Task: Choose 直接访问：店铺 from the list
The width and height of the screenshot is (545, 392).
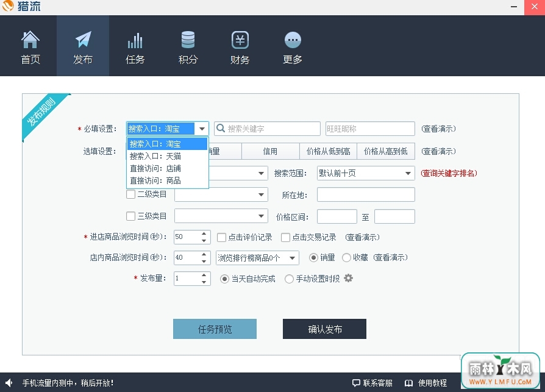Action: (x=168, y=168)
